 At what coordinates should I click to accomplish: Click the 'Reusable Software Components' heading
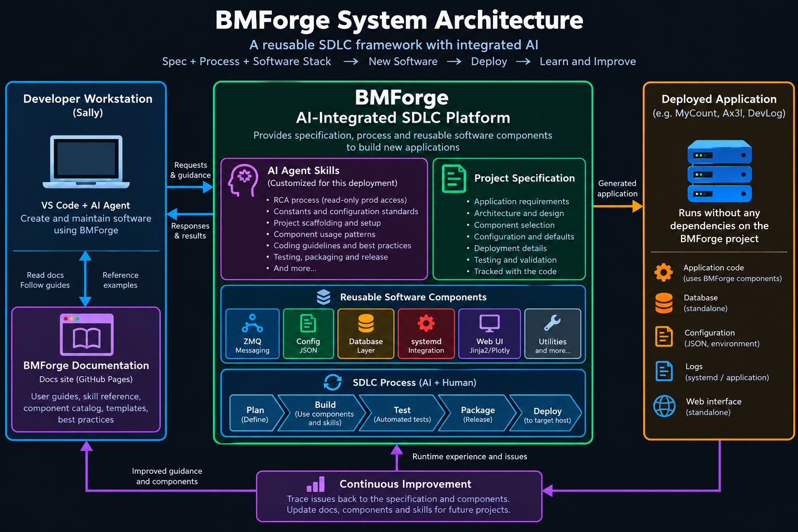click(414, 297)
